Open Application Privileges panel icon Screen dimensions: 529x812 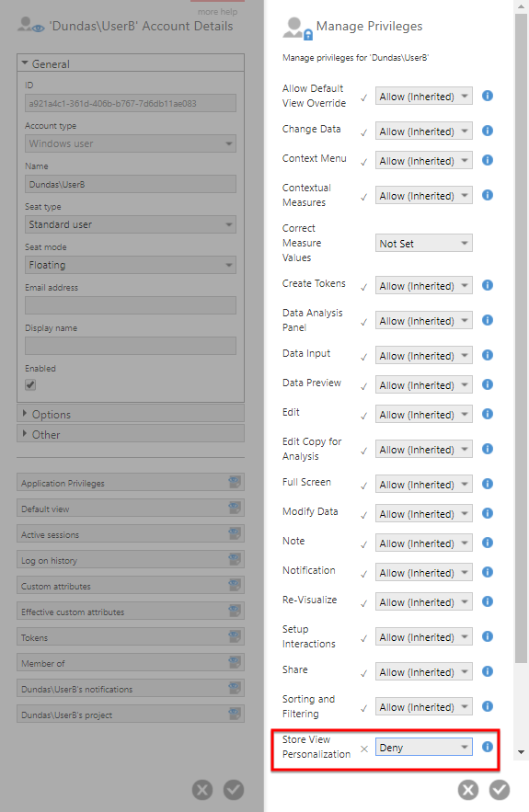(x=235, y=482)
